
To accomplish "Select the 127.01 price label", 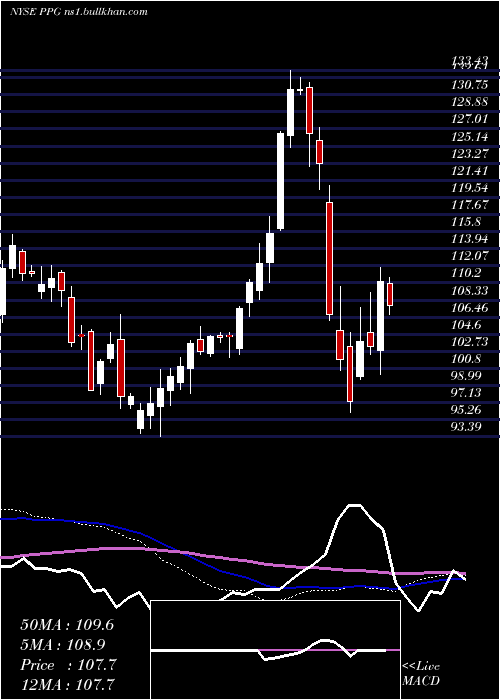I will tap(469, 119).
